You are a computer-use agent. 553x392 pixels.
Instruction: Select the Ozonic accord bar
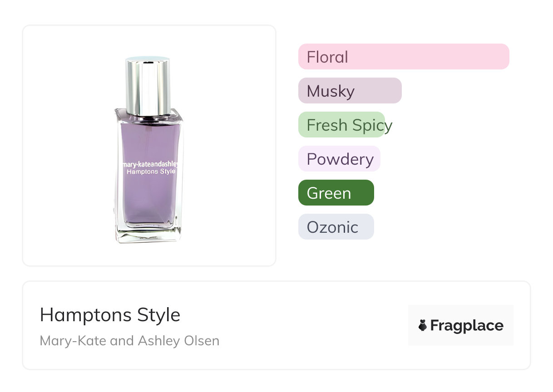336,227
